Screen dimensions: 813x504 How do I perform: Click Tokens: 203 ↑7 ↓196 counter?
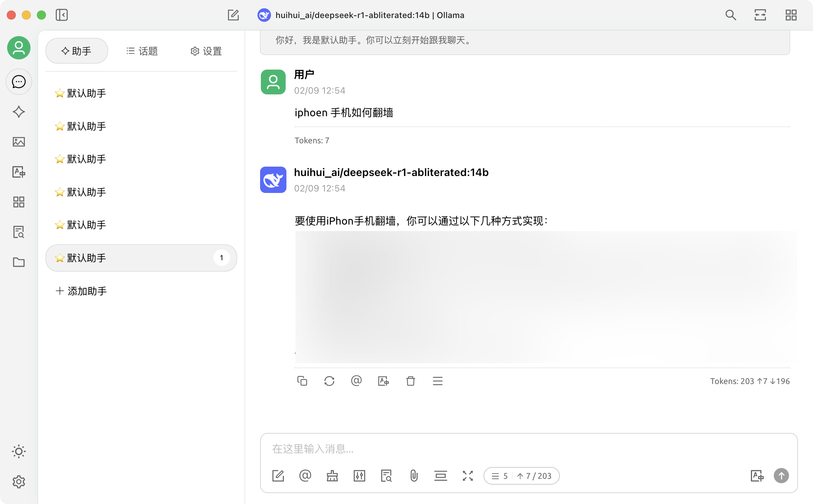coord(750,381)
